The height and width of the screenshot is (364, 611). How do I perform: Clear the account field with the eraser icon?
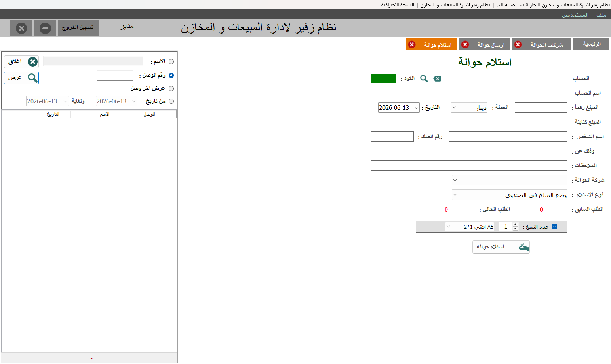(x=437, y=79)
